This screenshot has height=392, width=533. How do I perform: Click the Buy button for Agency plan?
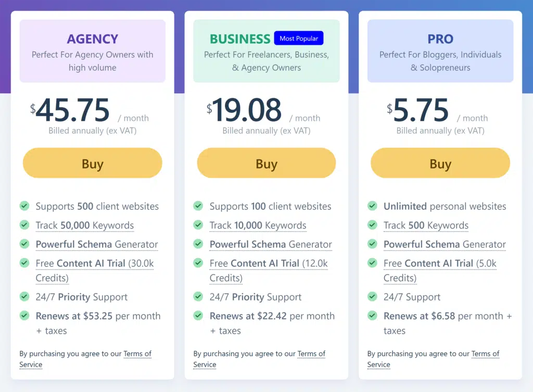pos(93,164)
